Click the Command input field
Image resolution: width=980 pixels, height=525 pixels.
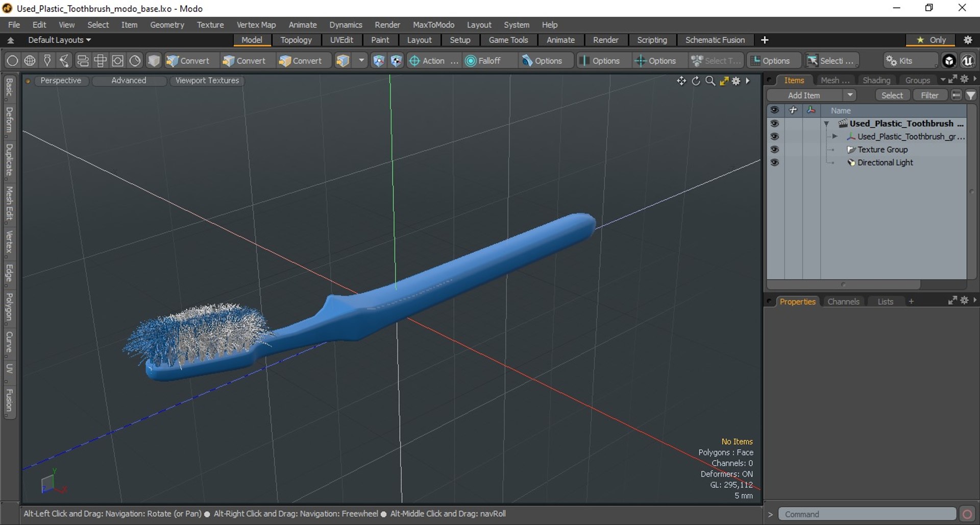click(867, 514)
